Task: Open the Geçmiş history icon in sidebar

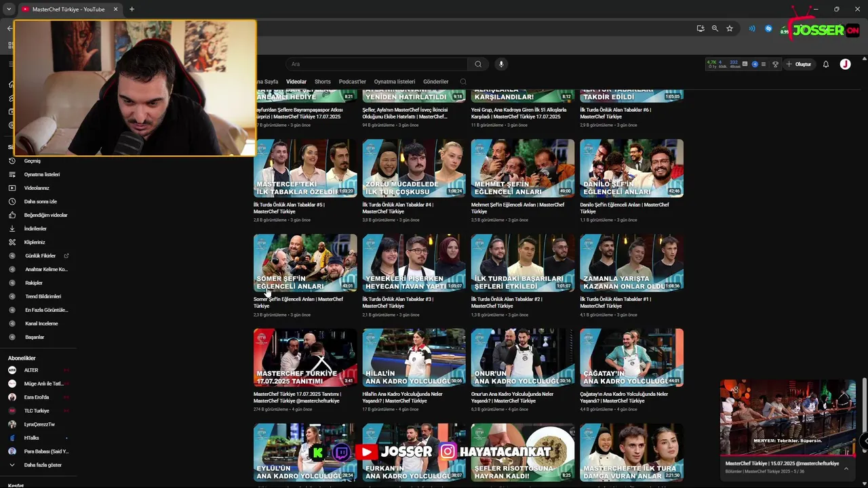Action: pyautogui.click(x=12, y=161)
